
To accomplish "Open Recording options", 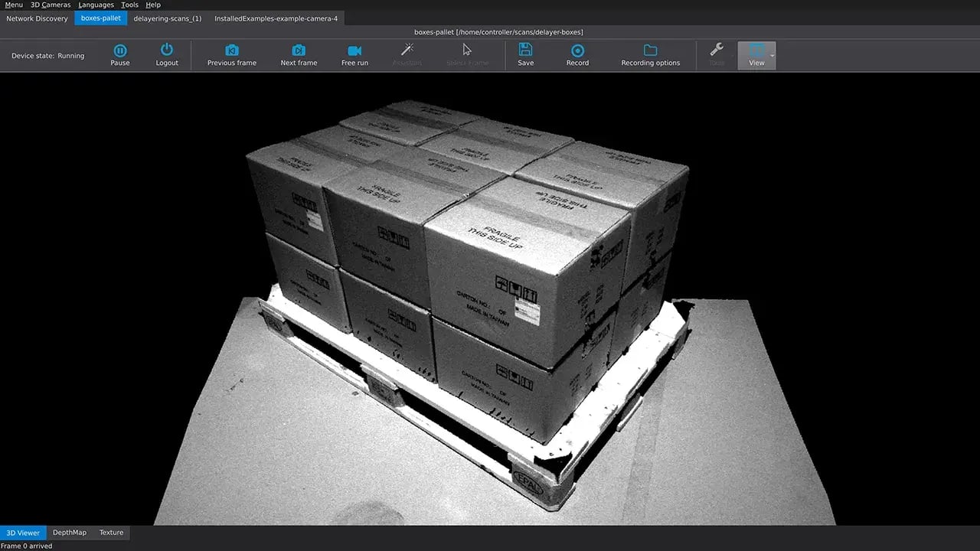I will (x=650, y=54).
